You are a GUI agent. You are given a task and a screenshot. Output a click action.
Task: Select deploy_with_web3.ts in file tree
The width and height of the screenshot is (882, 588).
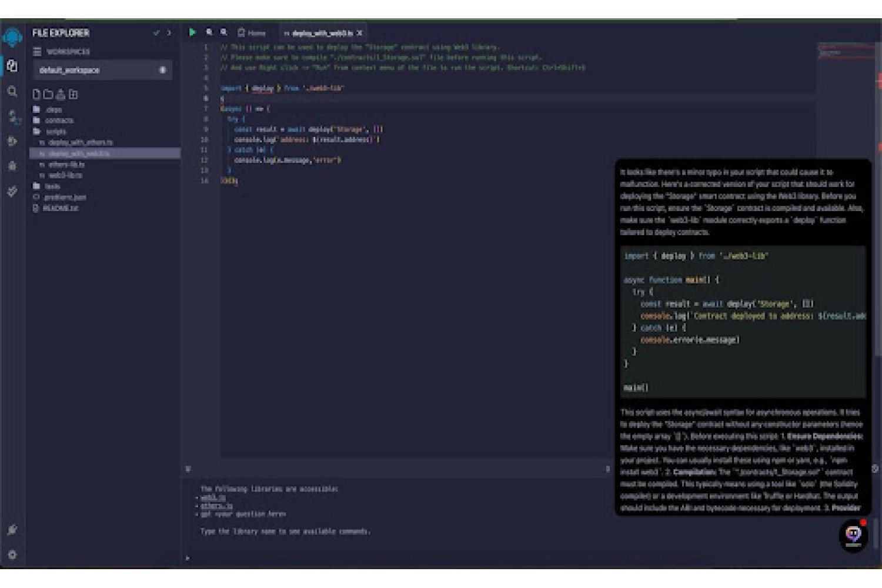click(x=105, y=153)
